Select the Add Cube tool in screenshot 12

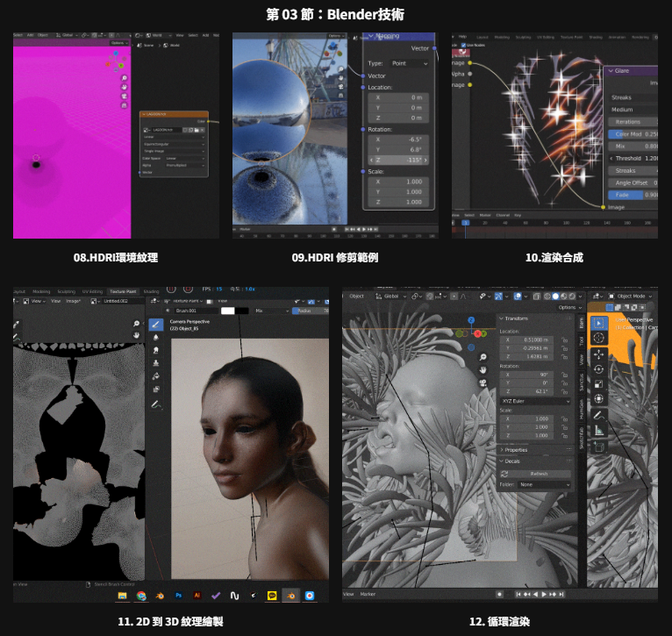tap(598, 447)
